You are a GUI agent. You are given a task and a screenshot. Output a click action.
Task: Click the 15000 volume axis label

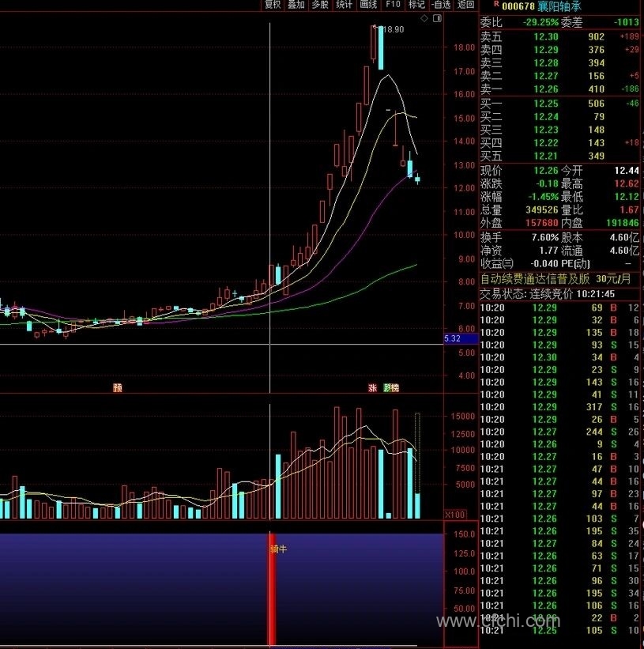[x=462, y=417]
